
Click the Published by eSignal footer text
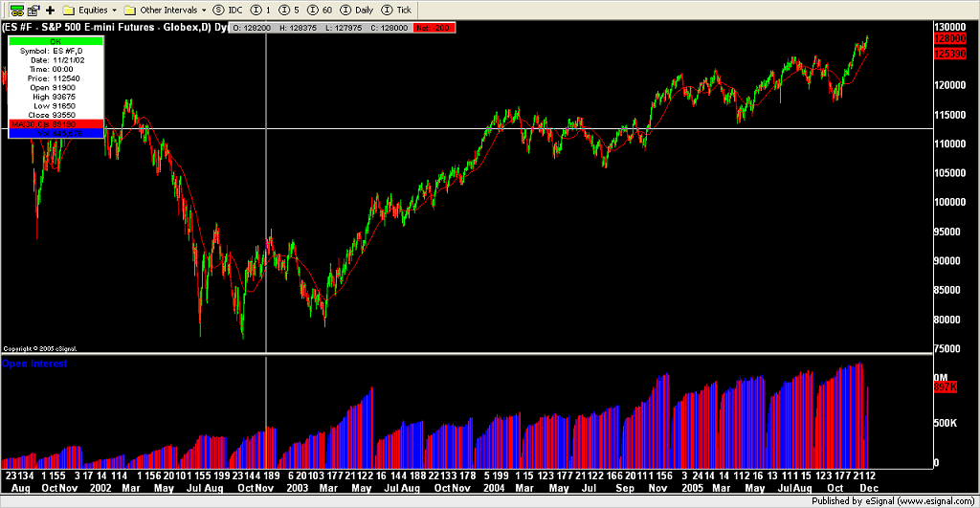point(893,501)
